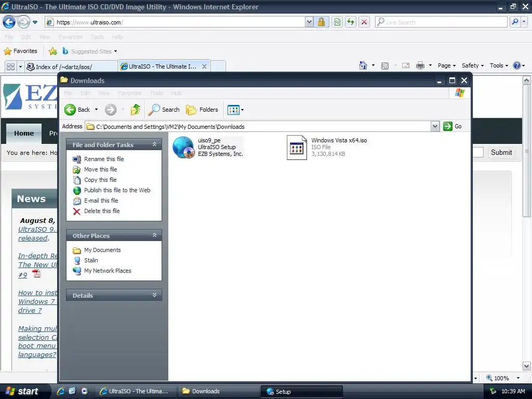This screenshot has height=399, width=532.
Task: Click the Go button in Downloads
Action: (453, 126)
